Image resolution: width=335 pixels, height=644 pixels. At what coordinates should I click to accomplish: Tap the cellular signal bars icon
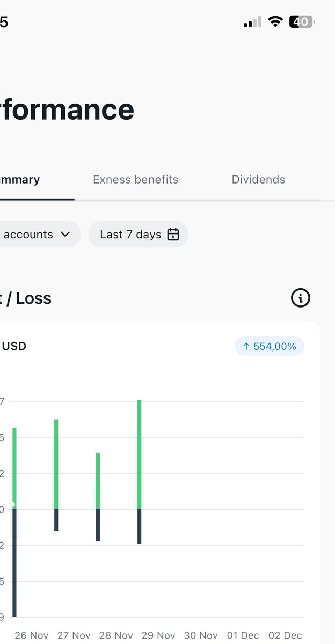[x=252, y=22]
